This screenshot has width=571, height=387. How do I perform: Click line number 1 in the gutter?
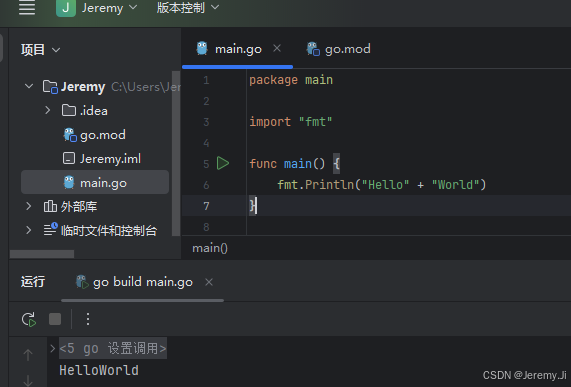point(206,80)
